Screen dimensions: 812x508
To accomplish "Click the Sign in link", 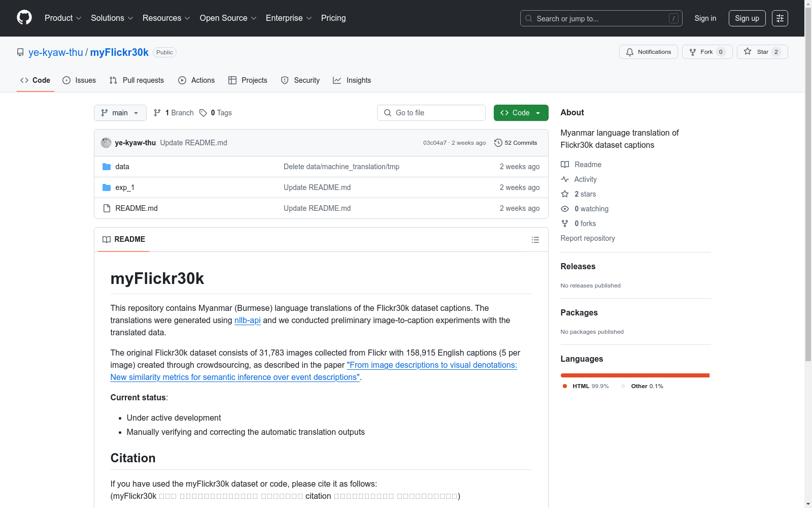I will pos(705,18).
